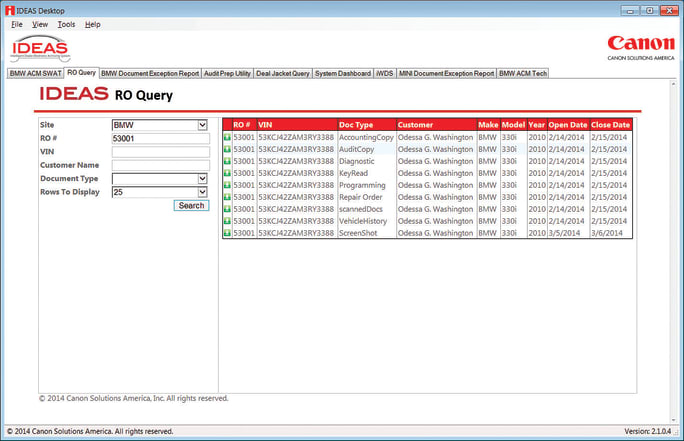Click the IDEAS logo in the header
The width and height of the screenshot is (684, 441).
pyautogui.click(x=40, y=48)
